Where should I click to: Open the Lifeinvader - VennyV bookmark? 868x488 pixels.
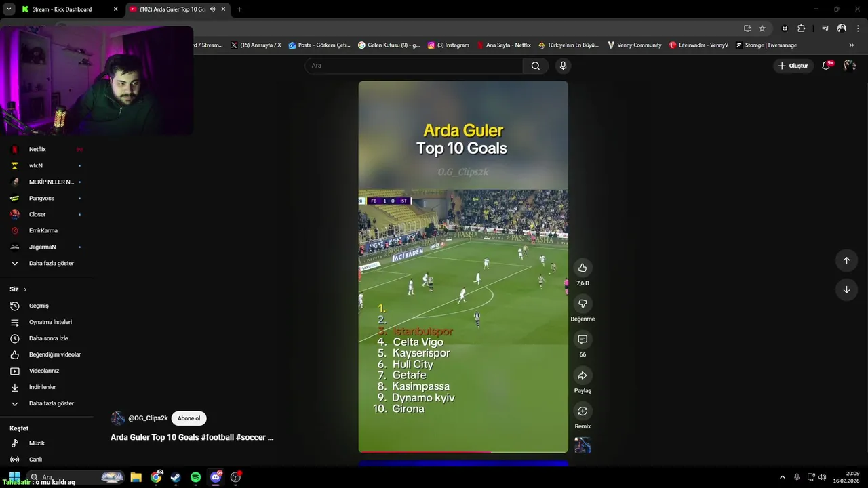click(x=698, y=45)
